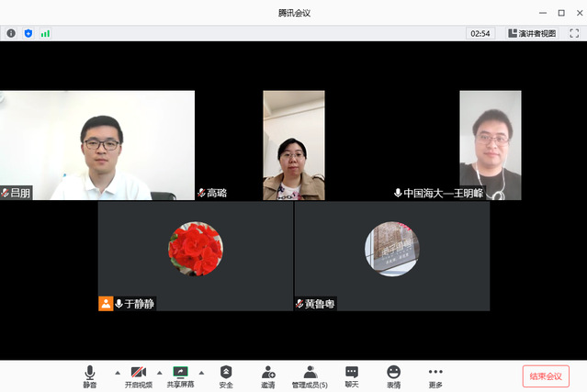Mute microphone with 静音 button
The width and height of the screenshot is (587, 392).
point(89,375)
